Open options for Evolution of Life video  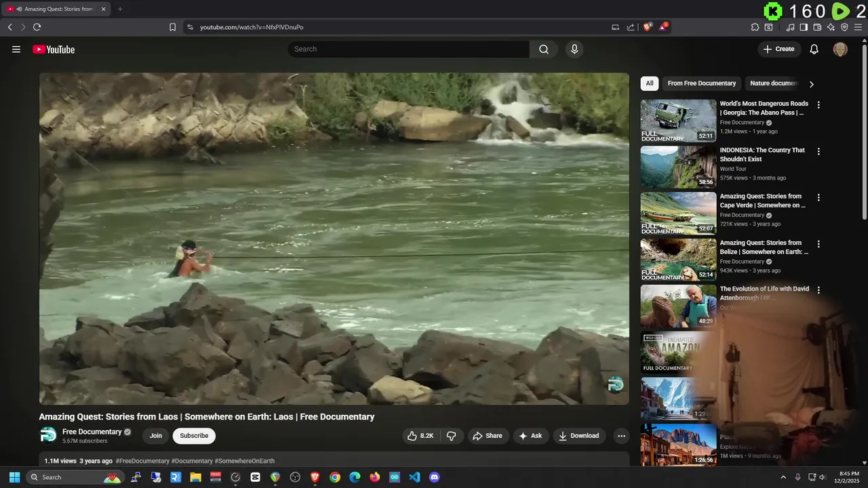point(818,290)
